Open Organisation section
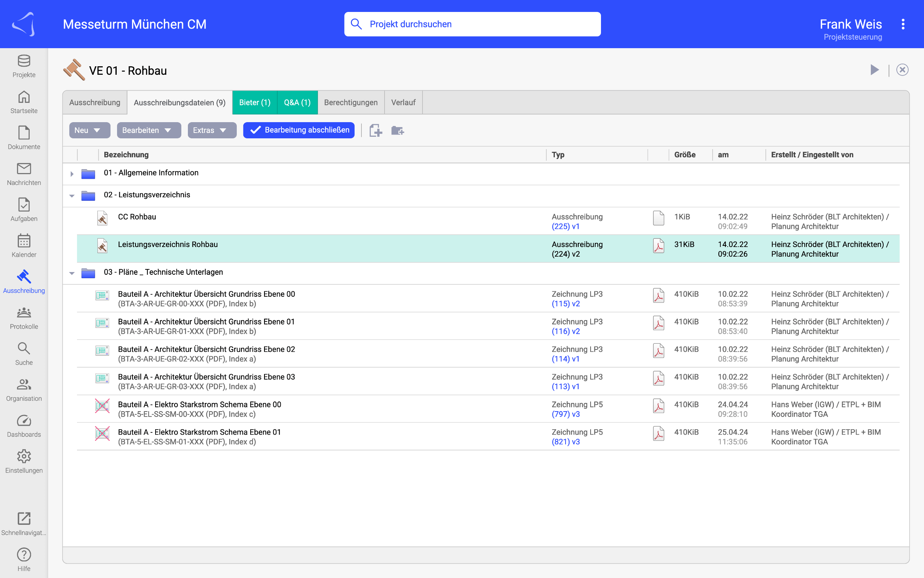 [24, 390]
